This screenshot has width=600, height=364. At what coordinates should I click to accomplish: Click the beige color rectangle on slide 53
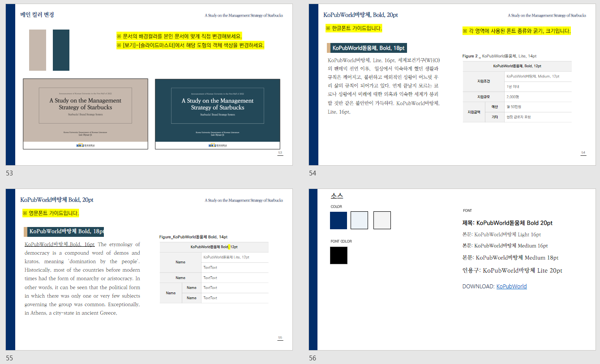(38, 50)
